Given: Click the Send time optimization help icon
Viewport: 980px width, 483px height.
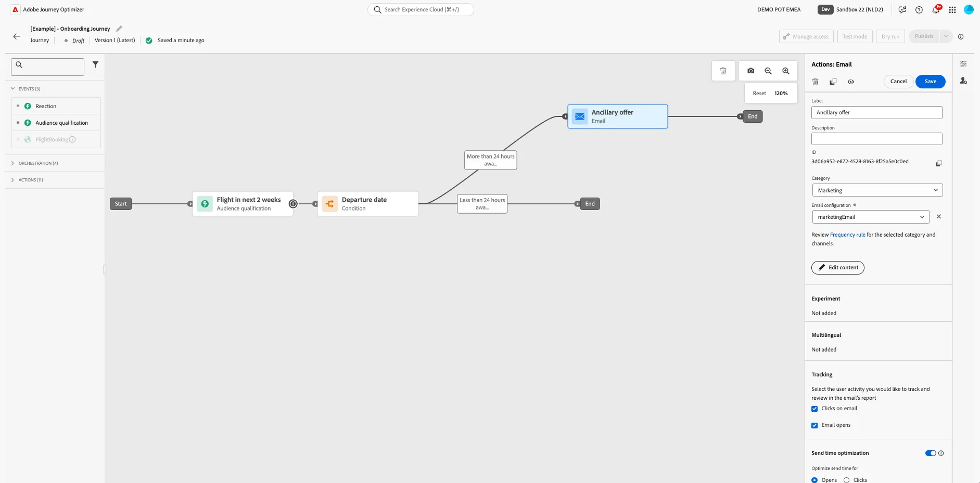Looking at the screenshot, I should click(941, 453).
